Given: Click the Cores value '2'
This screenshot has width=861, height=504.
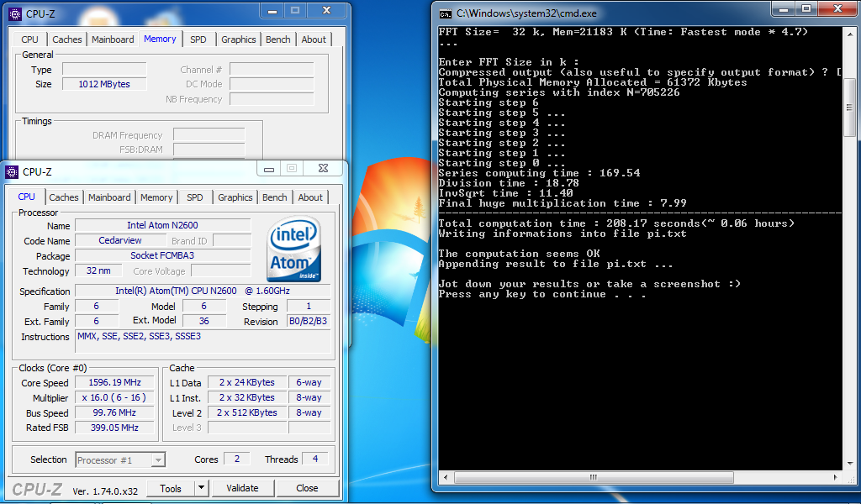Looking at the screenshot, I should point(237,459).
